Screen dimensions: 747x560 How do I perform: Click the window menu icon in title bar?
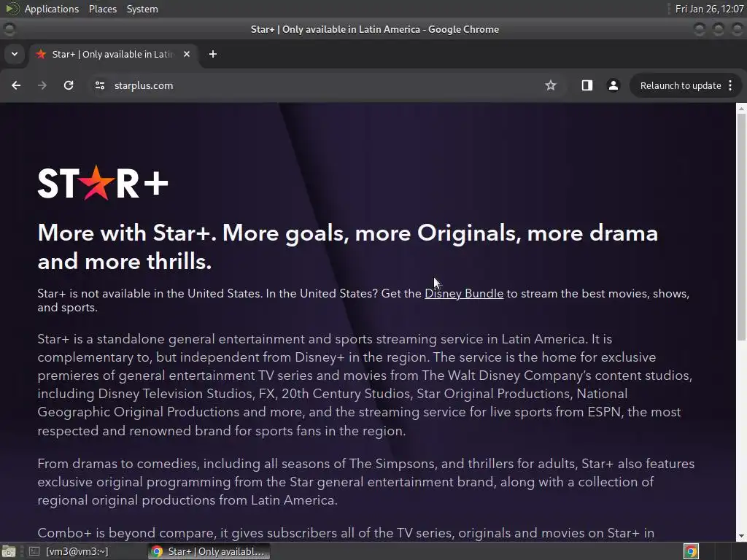pyautogui.click(x=9, y=29)
